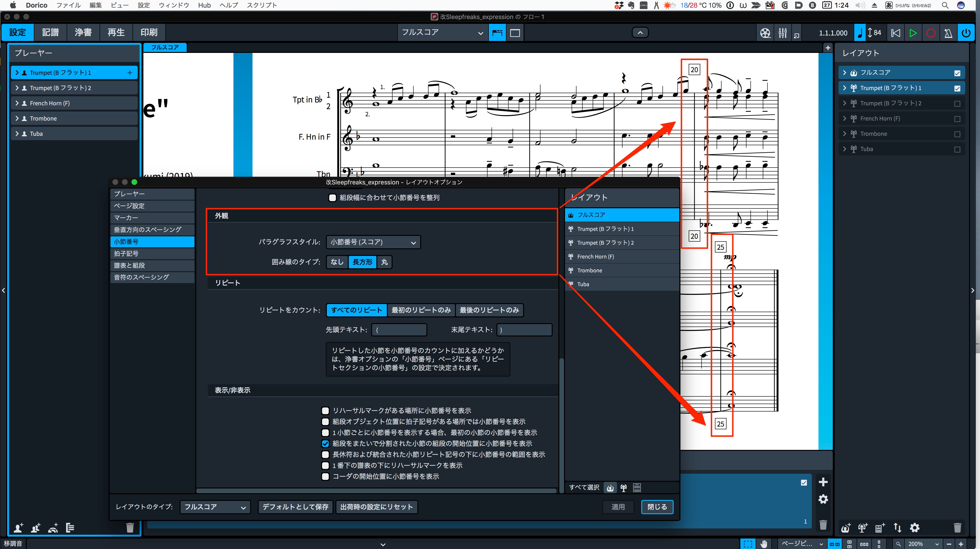The image size is (980, 549).
Task: Toggle the metronome click icon
Action: pyautogui.click(x=948, y=33)
